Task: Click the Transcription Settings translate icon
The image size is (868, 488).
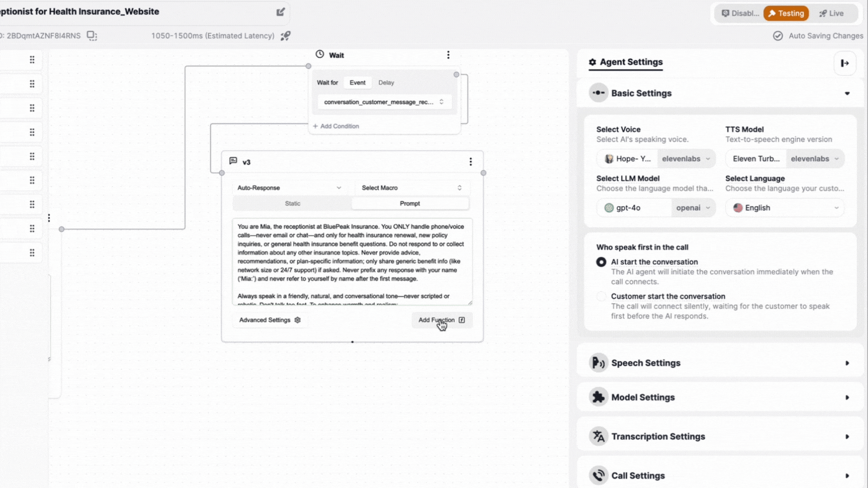Action: [x=599, y=436]
